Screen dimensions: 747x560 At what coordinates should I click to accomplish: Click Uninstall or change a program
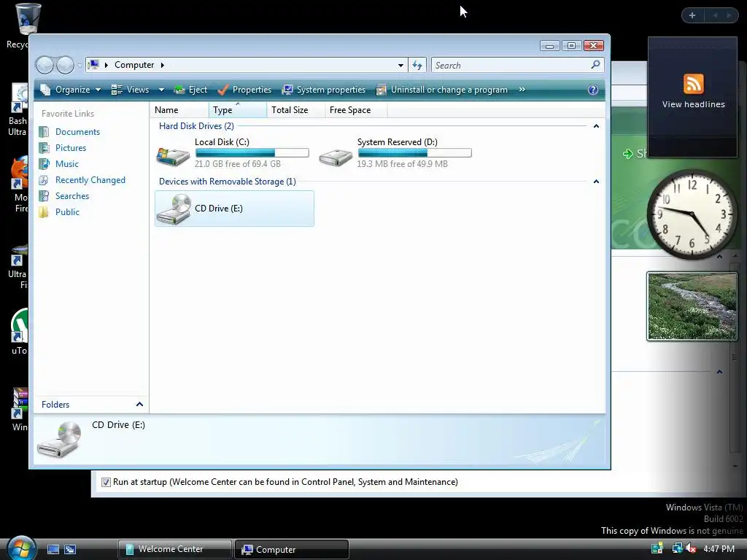click(441, 90)
